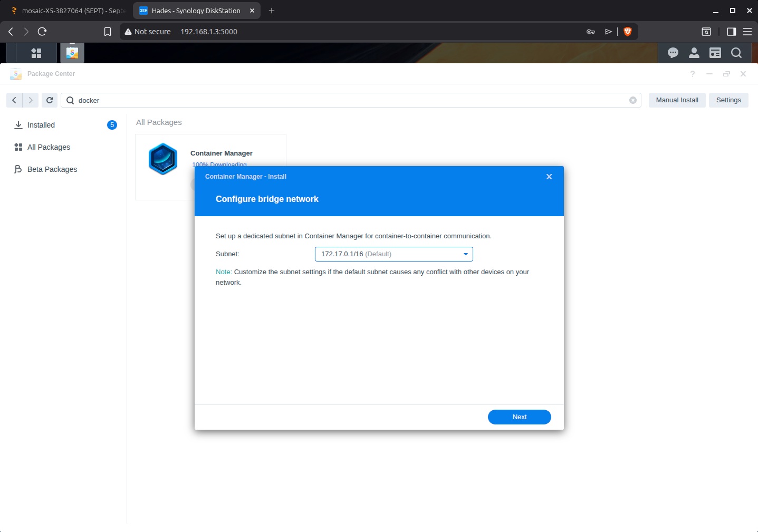Open the DSM notifications chat icon

click(x=673, y=53)
